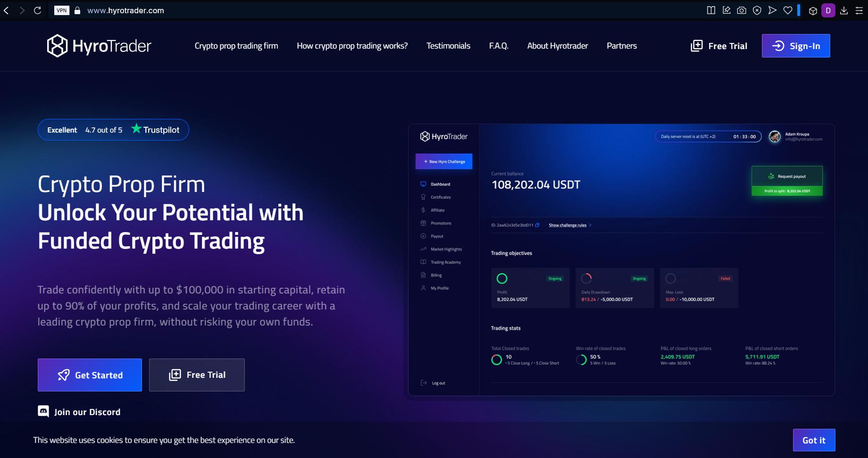Click the edit page toolbar icon
Image resolution: width=868 pixels, height=458 pixels.
[726, 10]
